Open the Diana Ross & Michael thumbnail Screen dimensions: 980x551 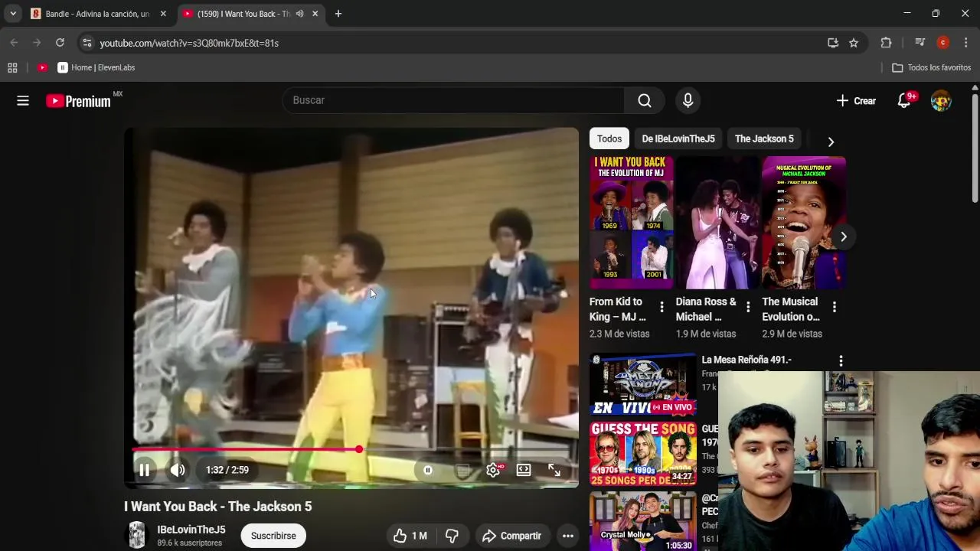point(717,223)
